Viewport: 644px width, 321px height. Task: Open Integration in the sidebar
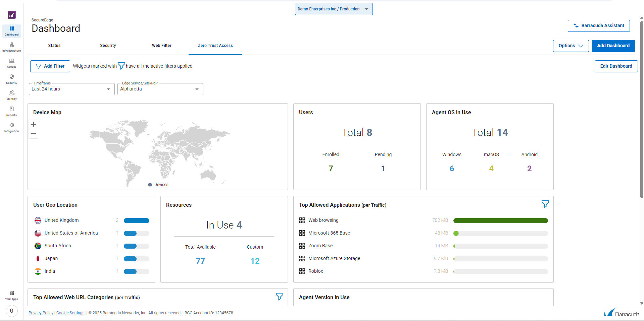(11, 127)
